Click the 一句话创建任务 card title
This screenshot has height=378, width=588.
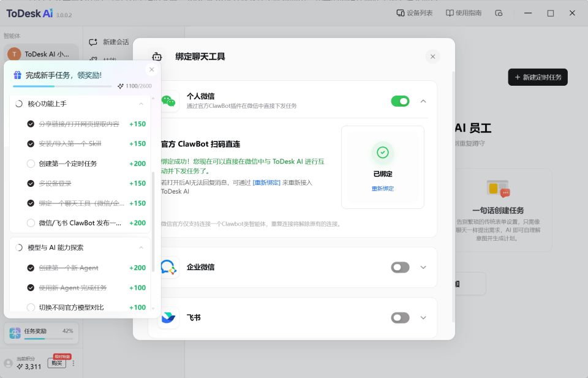pyautogui.click(x=498, y=210)
